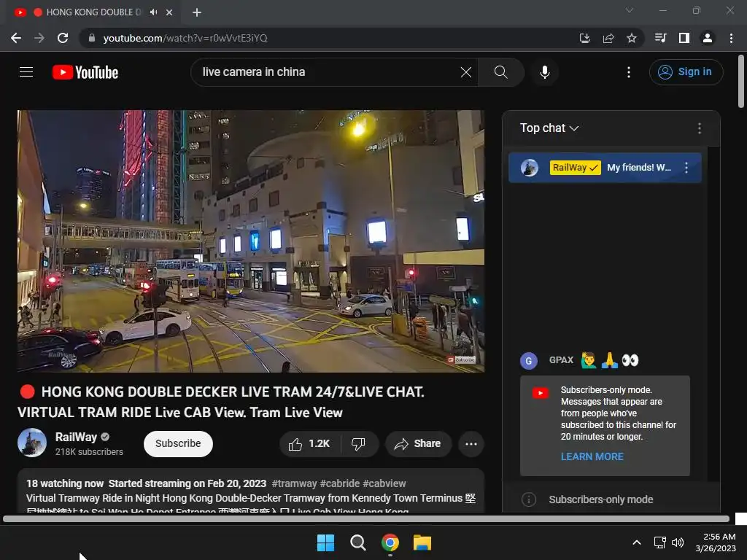The height and width of the screenshot is (560, 747).
Task: Dislike the video
Action: point(358,444)
